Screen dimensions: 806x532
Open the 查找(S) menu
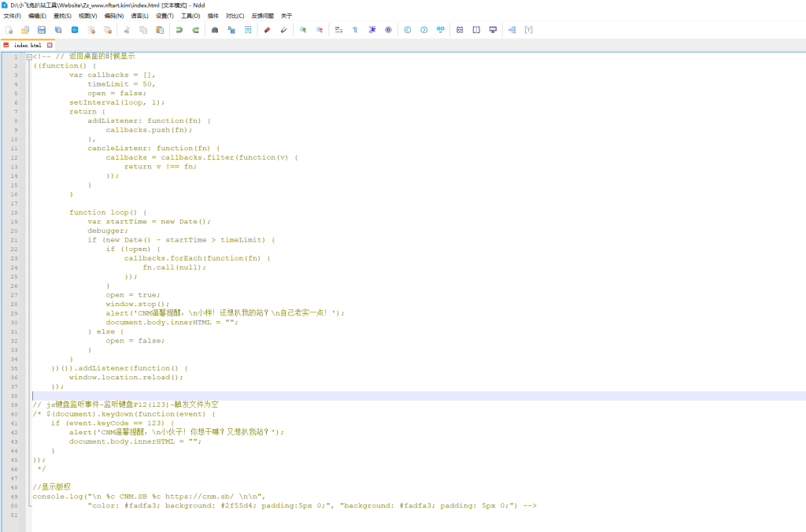(62, 16)
